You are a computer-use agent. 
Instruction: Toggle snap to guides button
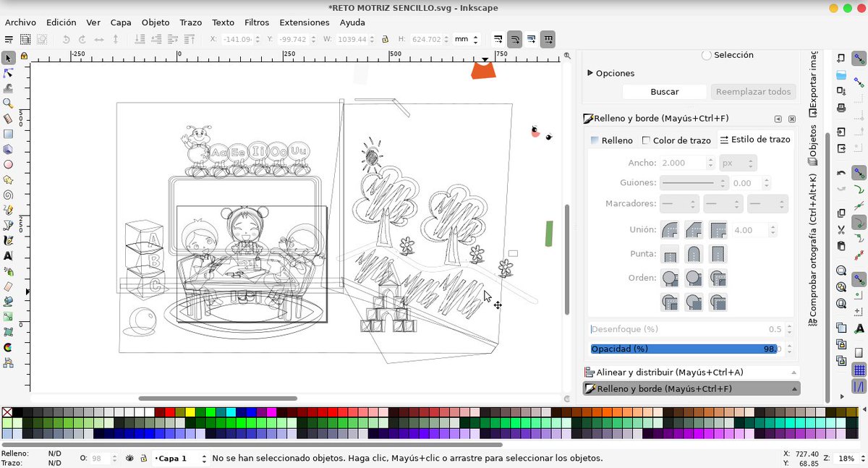pyautogui.click(x=859, y=388)
